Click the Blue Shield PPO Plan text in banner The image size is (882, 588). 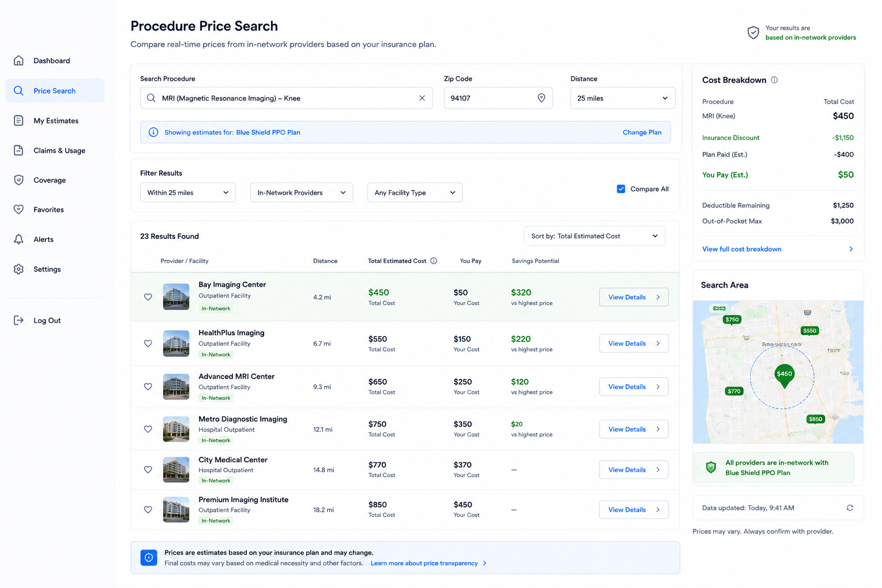coord(268,132)
